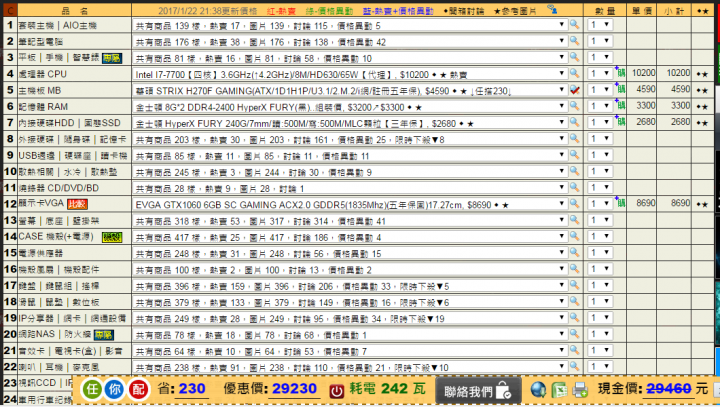Screen dimensions: 720x407
Task: Click the ◆★ marker in the CPU row
Action: click(702, 73)
